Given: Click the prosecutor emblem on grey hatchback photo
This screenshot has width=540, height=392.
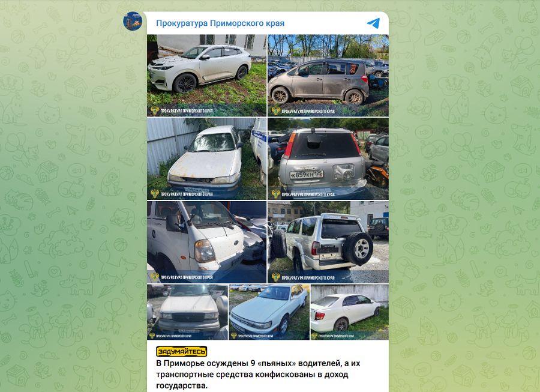Looking at the screenshot, I should 276,110.
